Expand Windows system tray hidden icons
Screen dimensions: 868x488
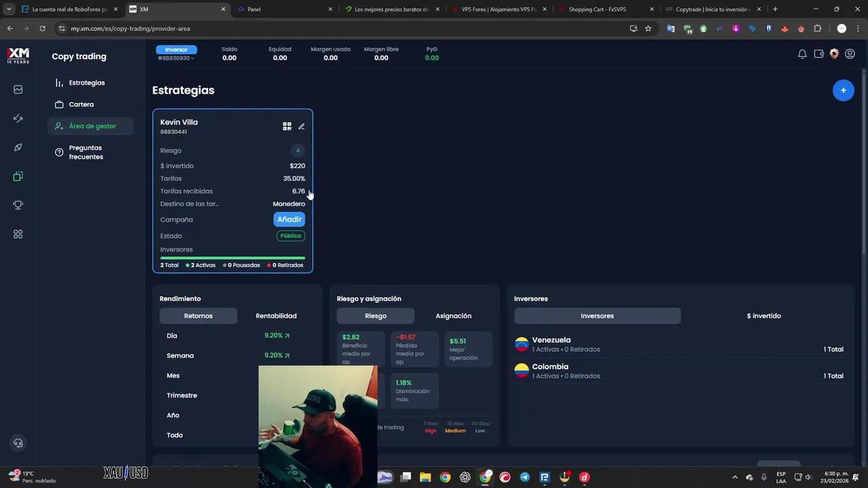[x=735, y=477]
